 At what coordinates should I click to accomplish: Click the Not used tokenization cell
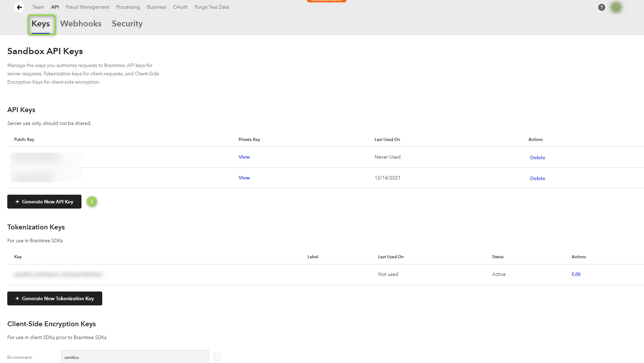point(388,274)
